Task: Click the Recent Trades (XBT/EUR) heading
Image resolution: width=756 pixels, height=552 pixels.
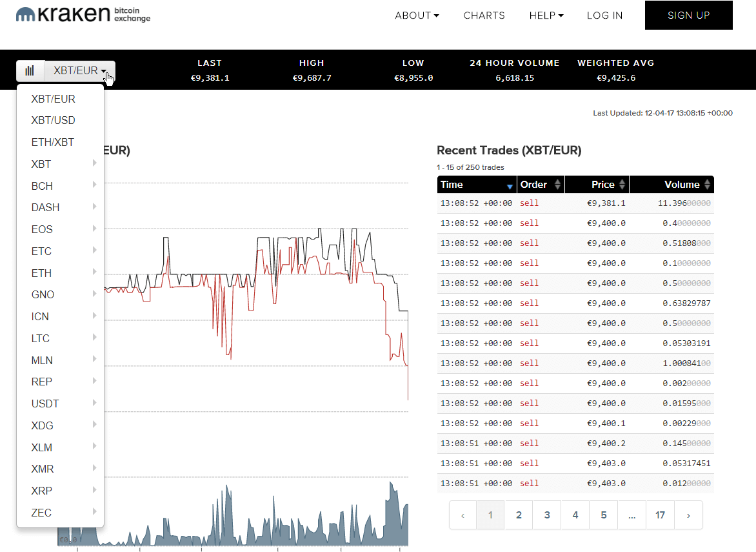Action: coord(509,150)
